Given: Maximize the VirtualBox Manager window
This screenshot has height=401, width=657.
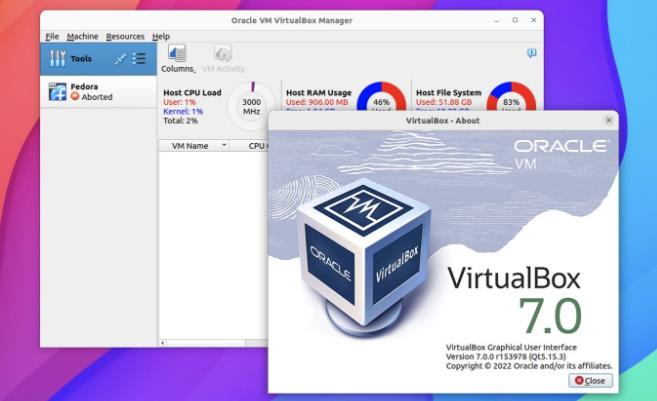Looking at the screenshot, I should pos(515,20).
